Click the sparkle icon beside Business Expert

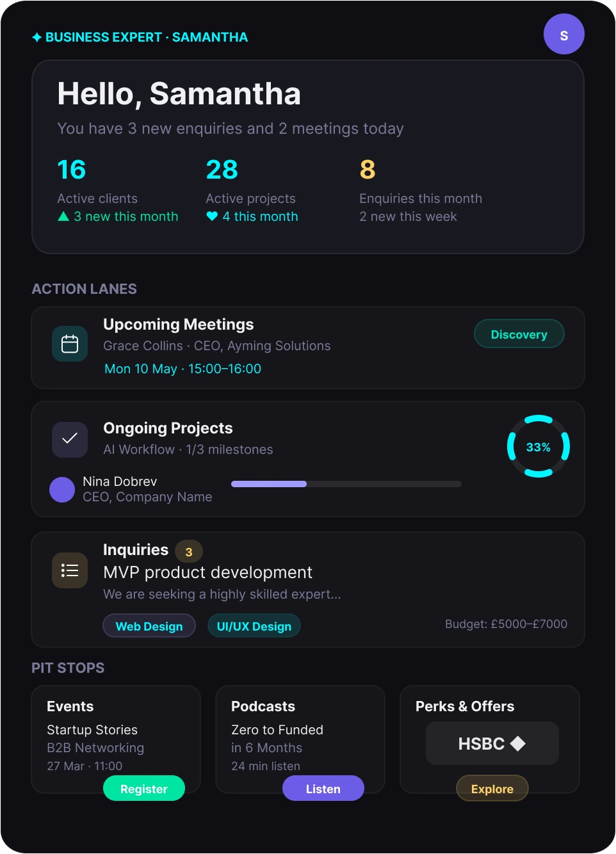37,38
